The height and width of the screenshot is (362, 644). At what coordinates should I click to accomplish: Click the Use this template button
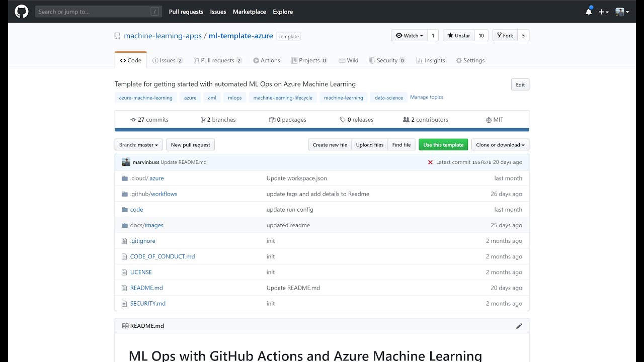point(443,144)
